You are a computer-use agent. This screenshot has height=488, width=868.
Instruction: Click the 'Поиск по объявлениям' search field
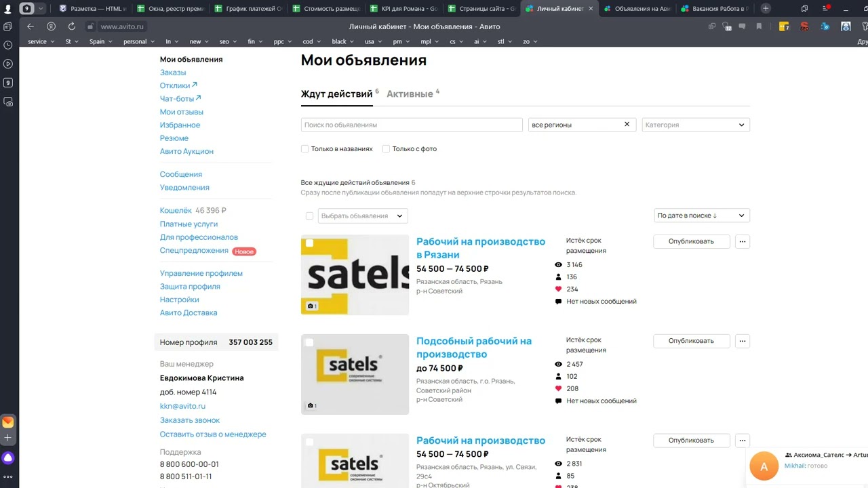pos(412,125)
